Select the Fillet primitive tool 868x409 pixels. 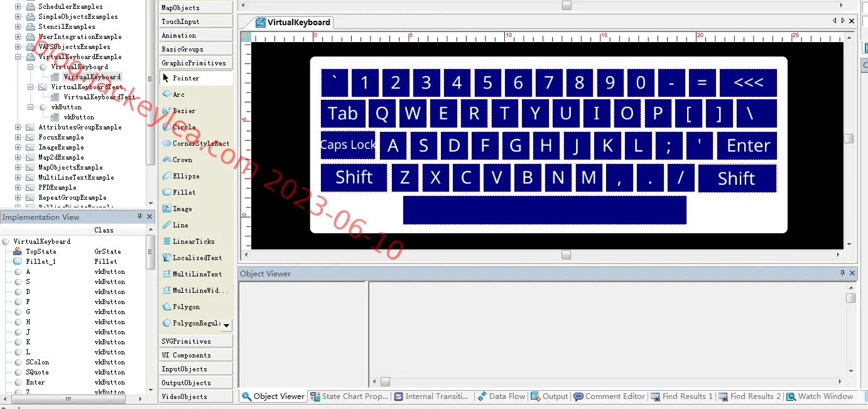pos(184,192)
